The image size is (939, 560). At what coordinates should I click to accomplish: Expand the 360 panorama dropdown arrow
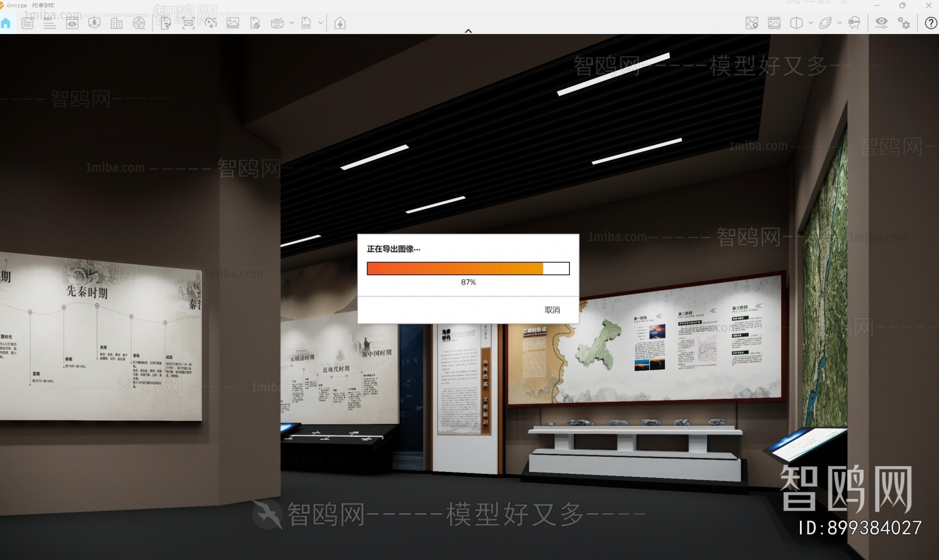click(x=291, y=24)
